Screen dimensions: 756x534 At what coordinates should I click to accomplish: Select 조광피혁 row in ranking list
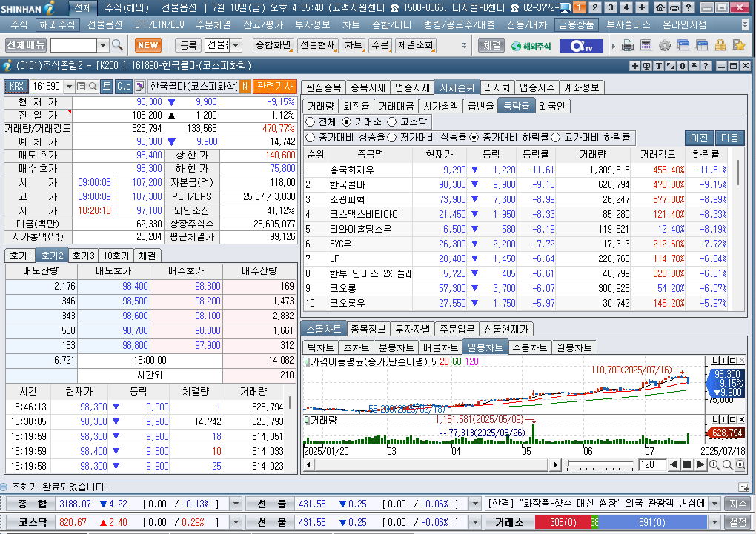(517, 199)
